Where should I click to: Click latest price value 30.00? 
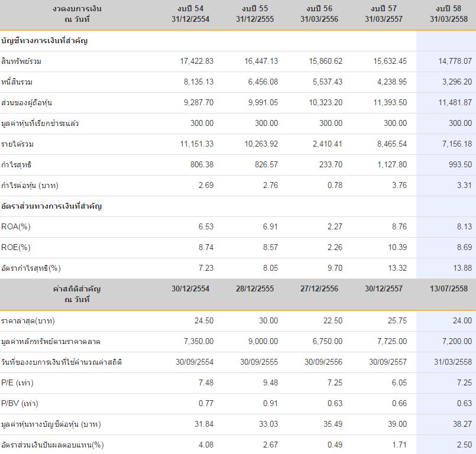(268, 321)
